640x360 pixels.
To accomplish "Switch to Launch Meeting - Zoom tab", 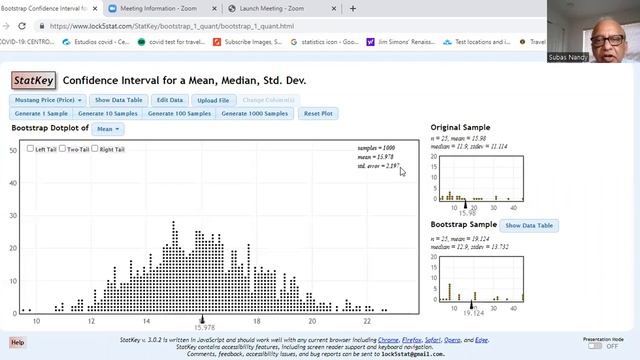I will (271, 8).
